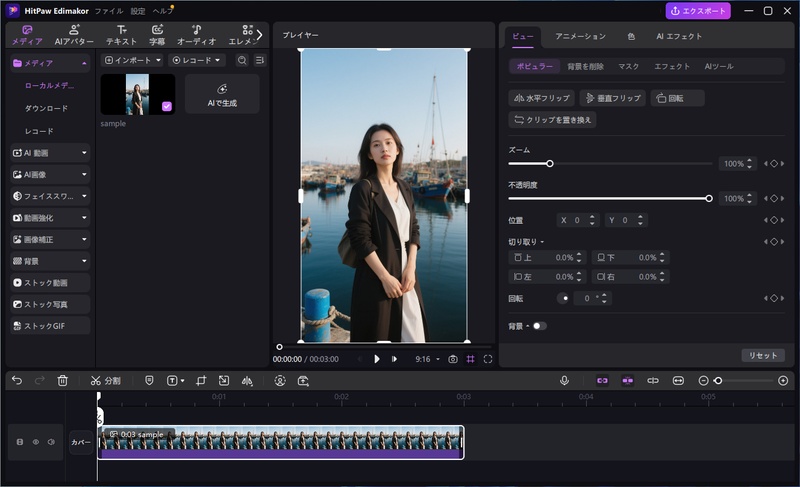Click the 不透明度 opacity slider handle

click(x=709, y=198)
